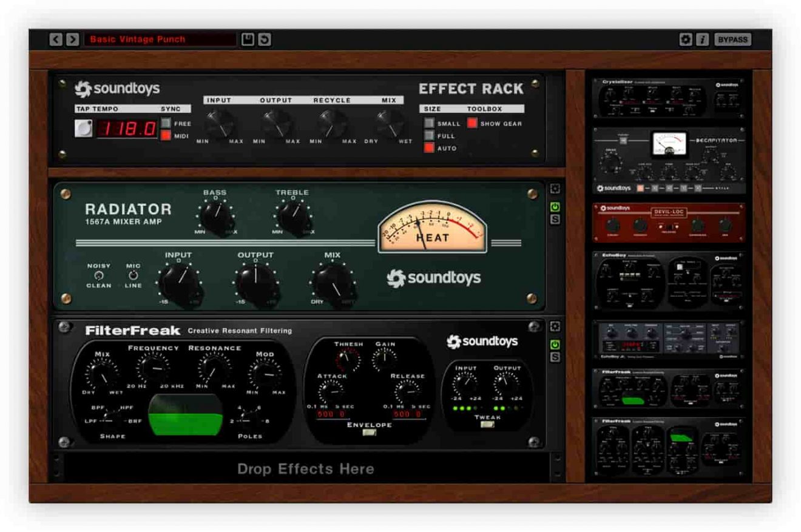
Task: Open the Radiator module settings gear
Action: point(555,189)
